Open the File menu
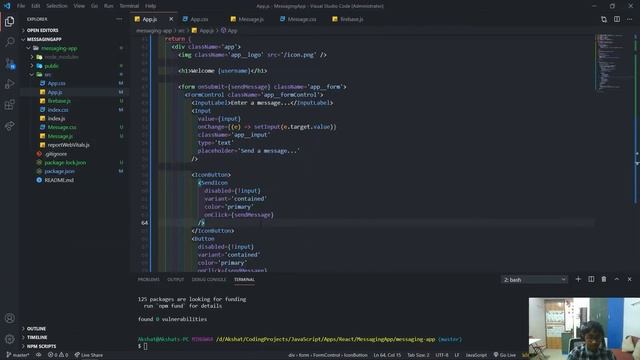 click(x=21, y=6)
